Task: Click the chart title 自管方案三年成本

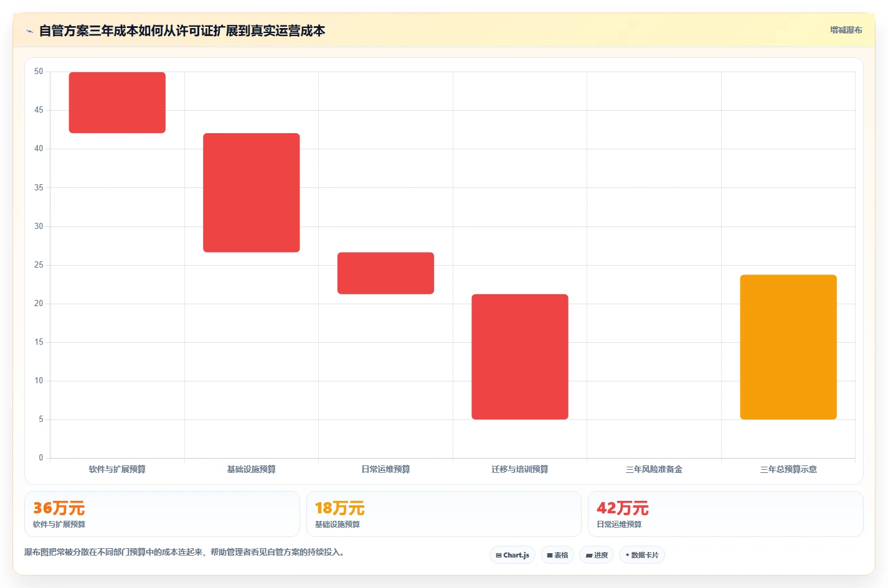Action: click(x=182, y=30)
